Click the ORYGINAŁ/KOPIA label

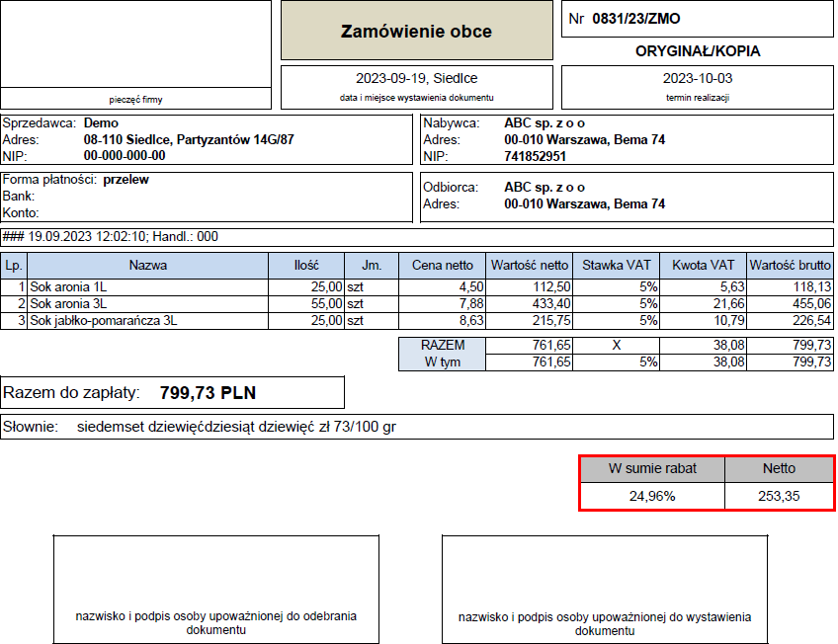click(697, 51)
